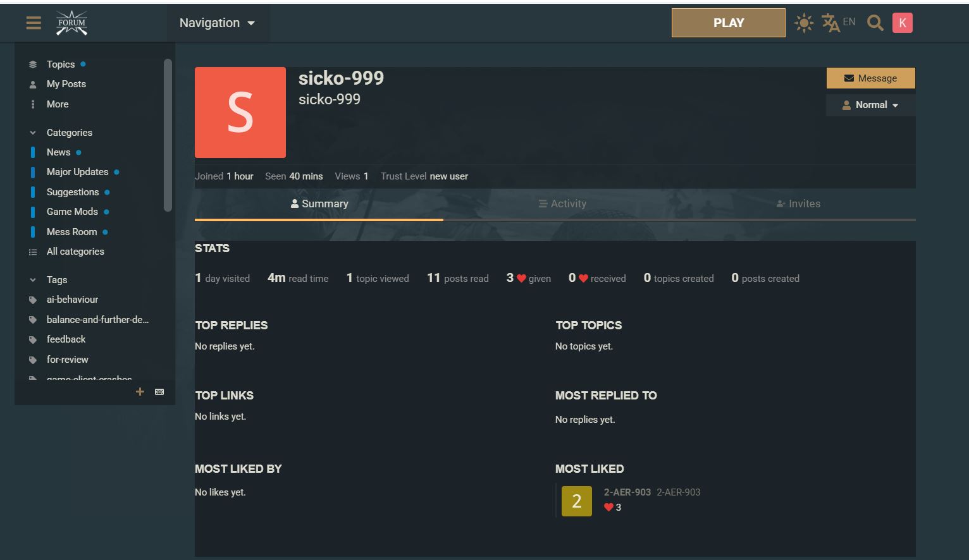
Task: Click the plus icon in sidebar footer
Action: pos(140,392)
